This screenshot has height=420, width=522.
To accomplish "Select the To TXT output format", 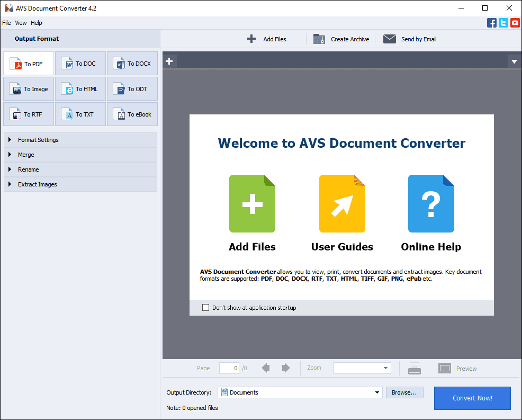I will (80, 114).
